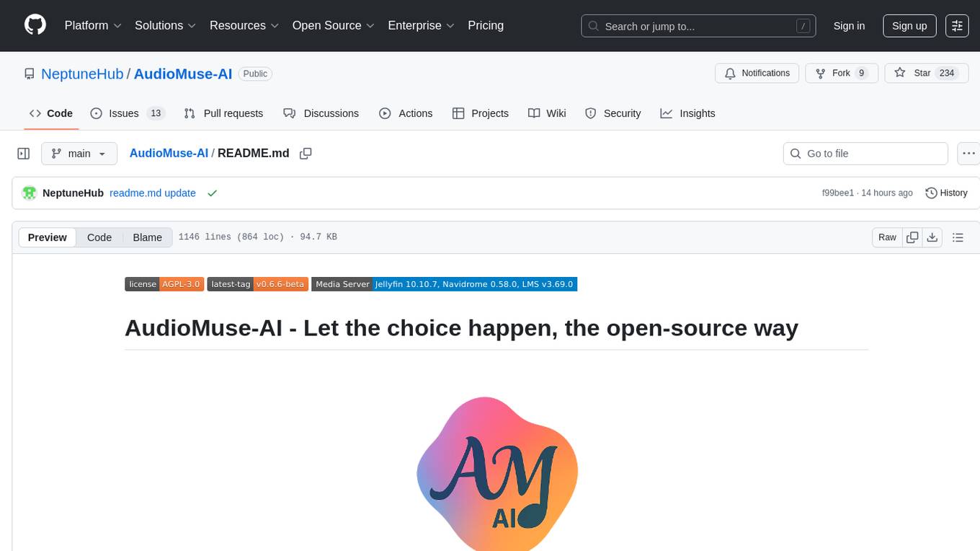The height and width of the screenshot is (551, 980).
Task: Open the file History
Action: (946, 193)
